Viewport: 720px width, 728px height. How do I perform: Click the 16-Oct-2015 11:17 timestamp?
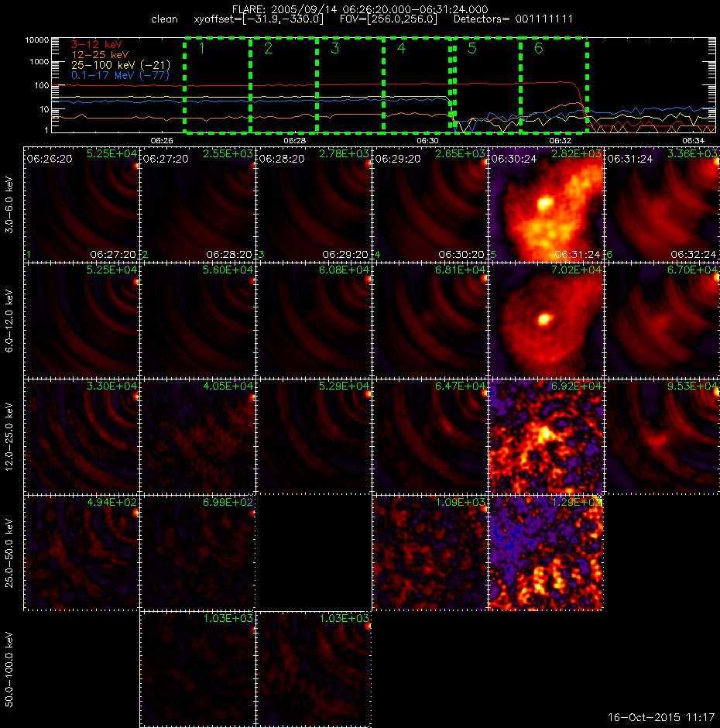click(661, 717)
